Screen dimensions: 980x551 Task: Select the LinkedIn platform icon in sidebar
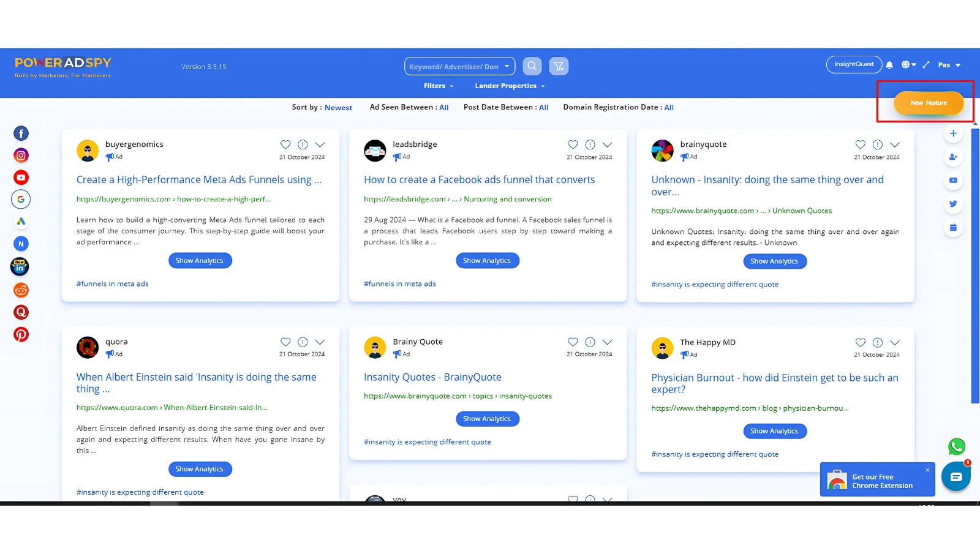click(x=20, y=266)
